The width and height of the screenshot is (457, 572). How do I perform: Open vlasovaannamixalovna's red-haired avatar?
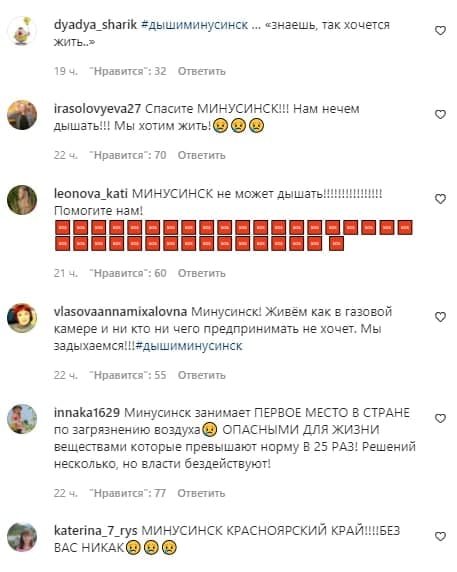click(22, 318)
